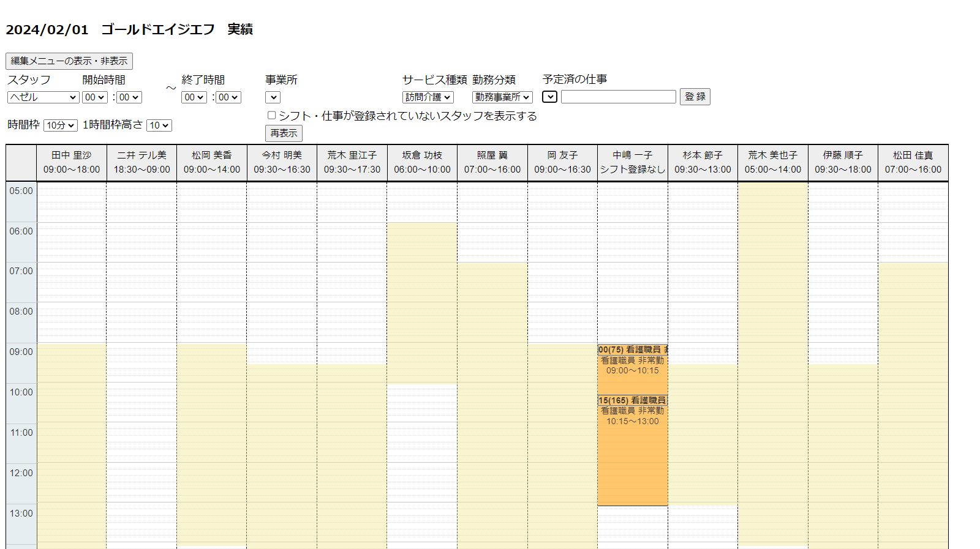Select the 09:00~10:15 看護職員 schedule block
Image resolution: width=980 pixels, height=549 pixels.
632,365
